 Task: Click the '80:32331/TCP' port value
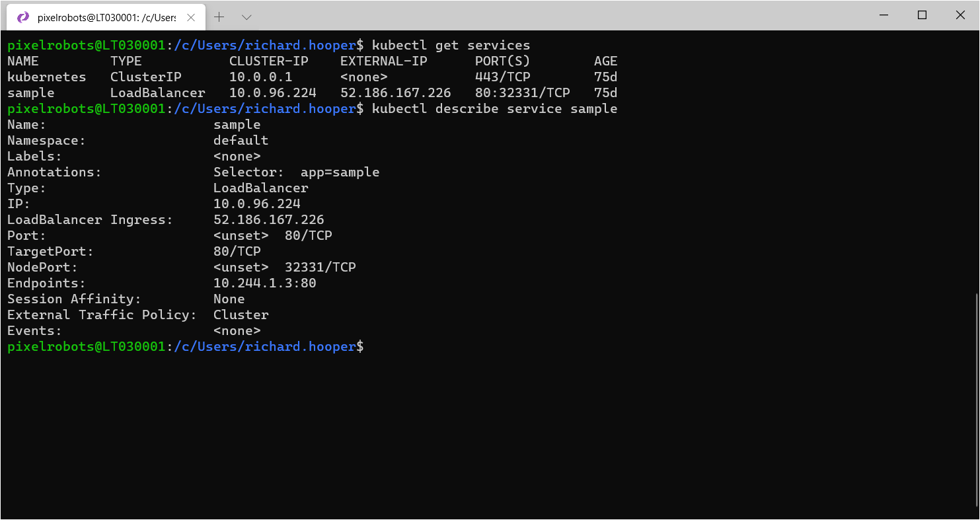[x=523, y=93]
